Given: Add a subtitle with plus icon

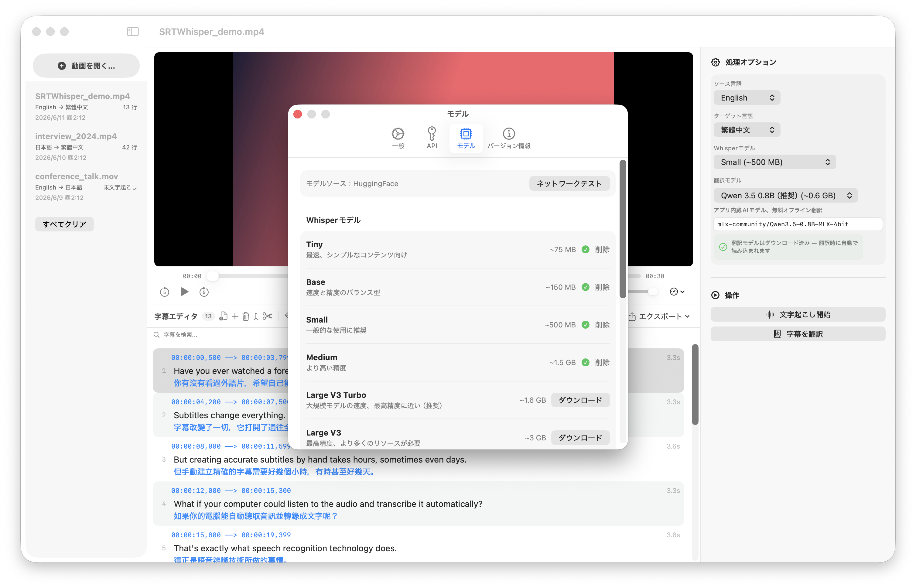Looking at the screenshot, I should [235, 316].
